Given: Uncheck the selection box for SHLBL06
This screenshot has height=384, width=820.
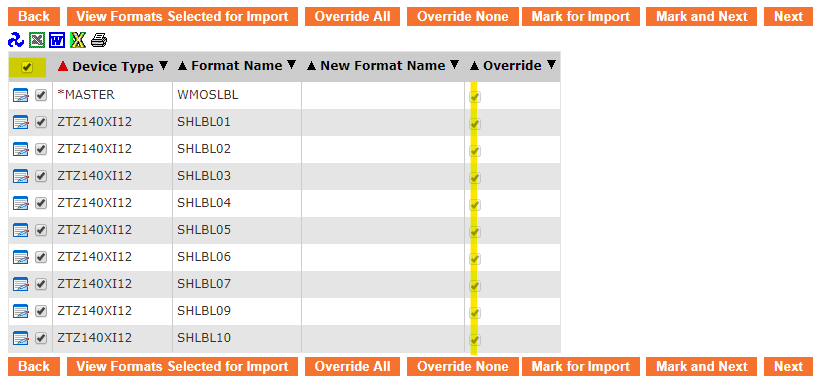Looking at the screenshot, I should (41, 257).
